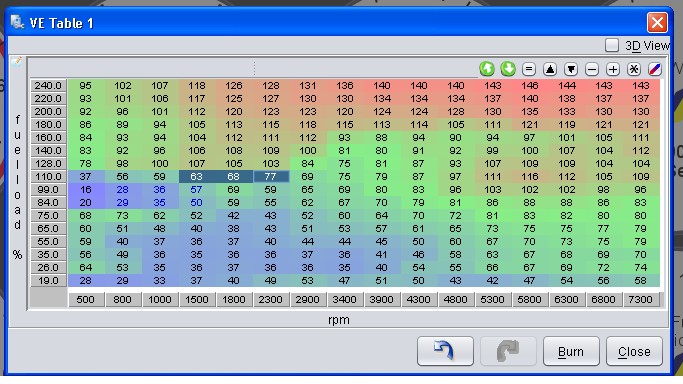Enable the 3D View checkbox
Screen dimensions: 683x384
point(612,45)
